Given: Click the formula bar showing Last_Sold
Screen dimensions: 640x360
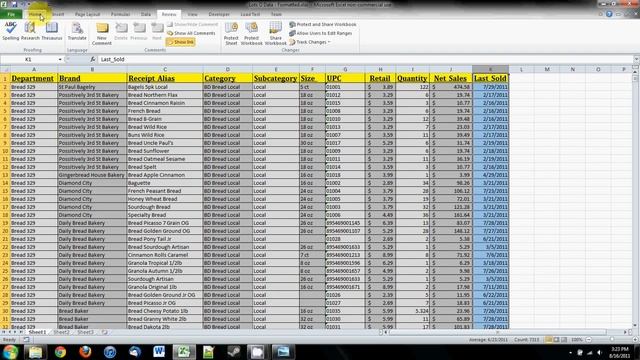Looking at the screenshot, I should coord(365,60).
